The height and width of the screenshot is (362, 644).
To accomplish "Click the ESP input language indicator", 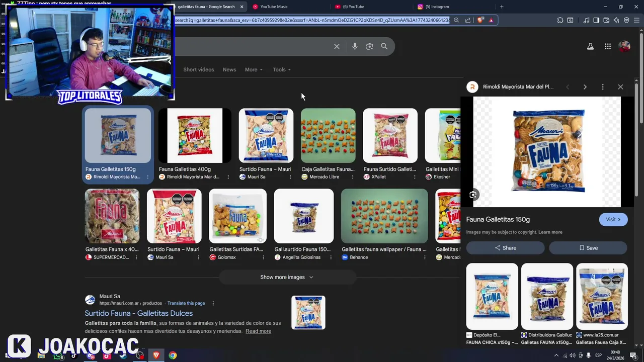I will pyautogui.click(x=598, y=355).
